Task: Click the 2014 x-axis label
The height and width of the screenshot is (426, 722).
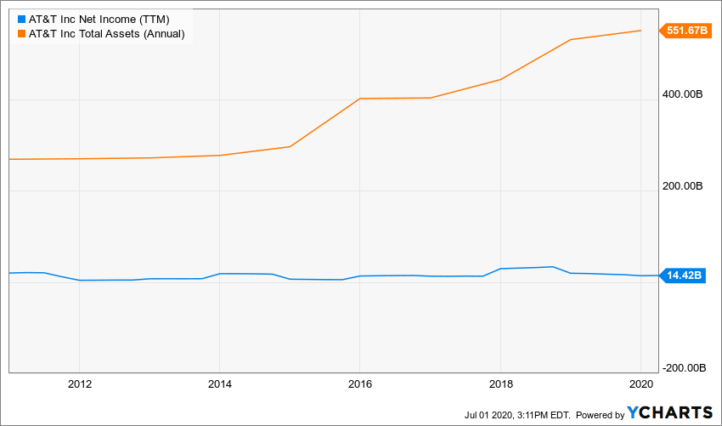Action: [220, 384]
